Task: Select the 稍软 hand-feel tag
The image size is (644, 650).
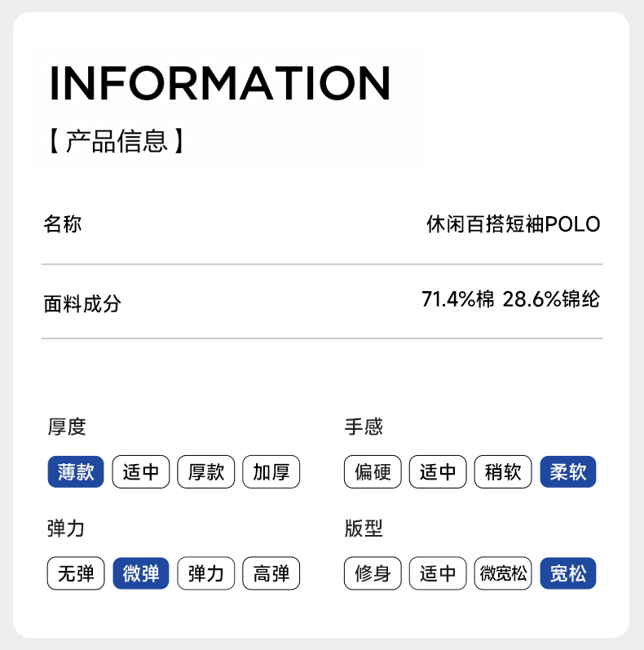Action: [x=503, y=471]
